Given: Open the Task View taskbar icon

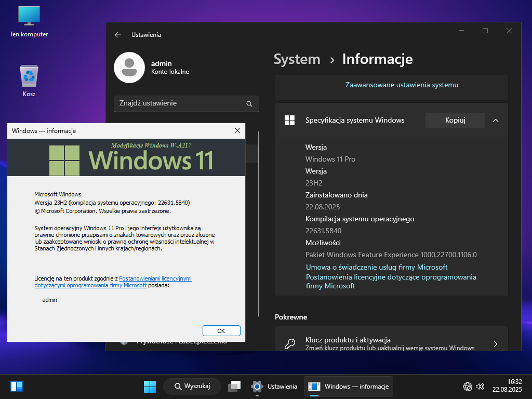Looking at the screenshot, I should (x=234, y=387).
